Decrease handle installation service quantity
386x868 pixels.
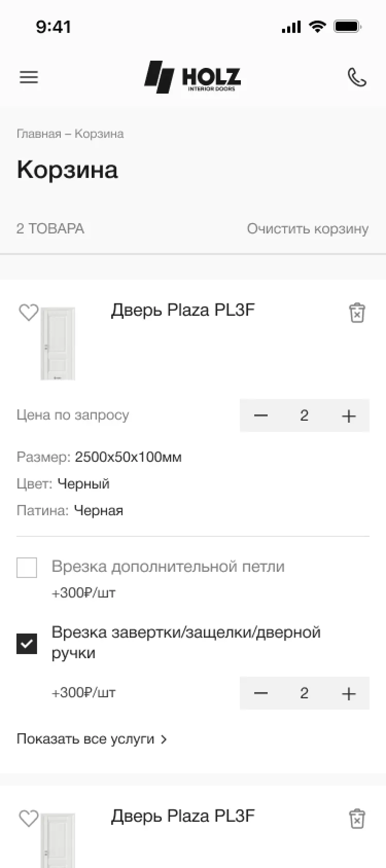click(261, 693)
